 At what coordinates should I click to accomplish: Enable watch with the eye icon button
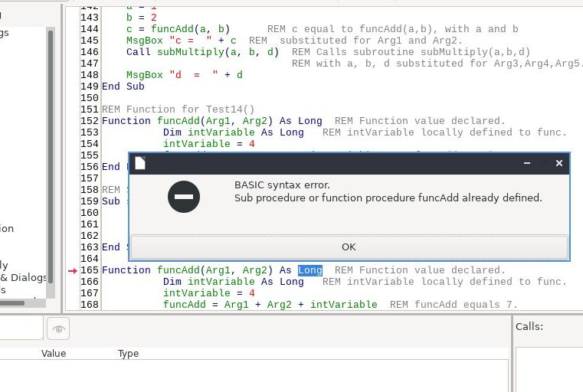(x=58, y=328)
